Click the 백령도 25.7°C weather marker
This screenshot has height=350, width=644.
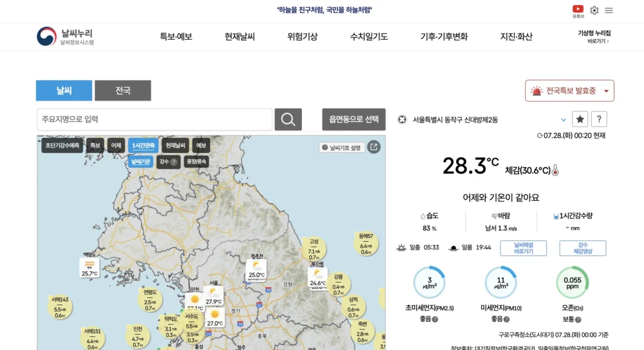pos(89,268)
